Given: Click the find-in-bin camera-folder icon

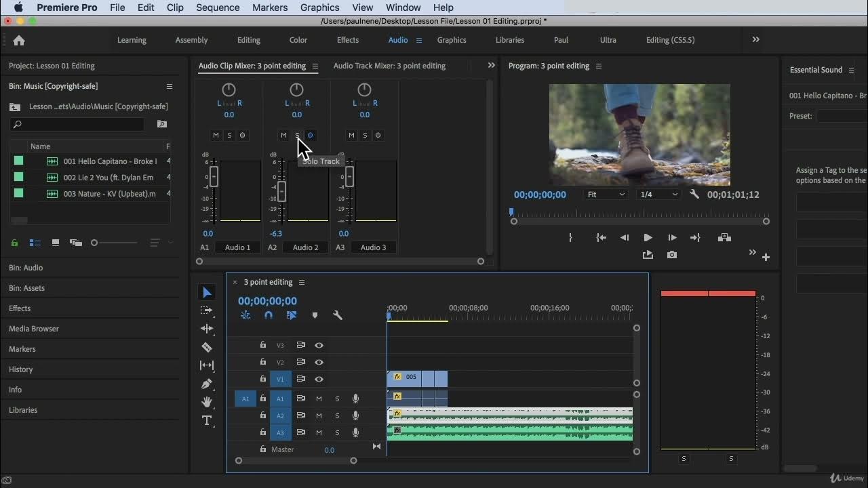Looking at the screenshot, I should 162,124.
